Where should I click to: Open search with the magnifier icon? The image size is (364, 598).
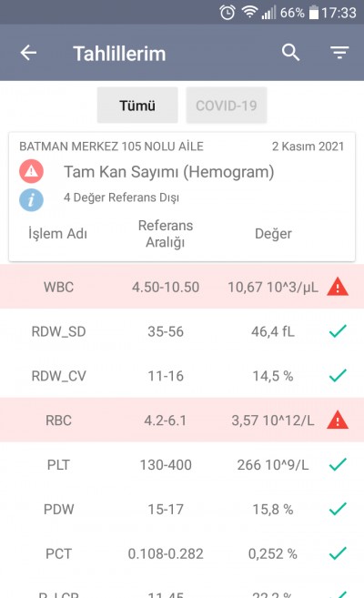[x=290, y=52]
